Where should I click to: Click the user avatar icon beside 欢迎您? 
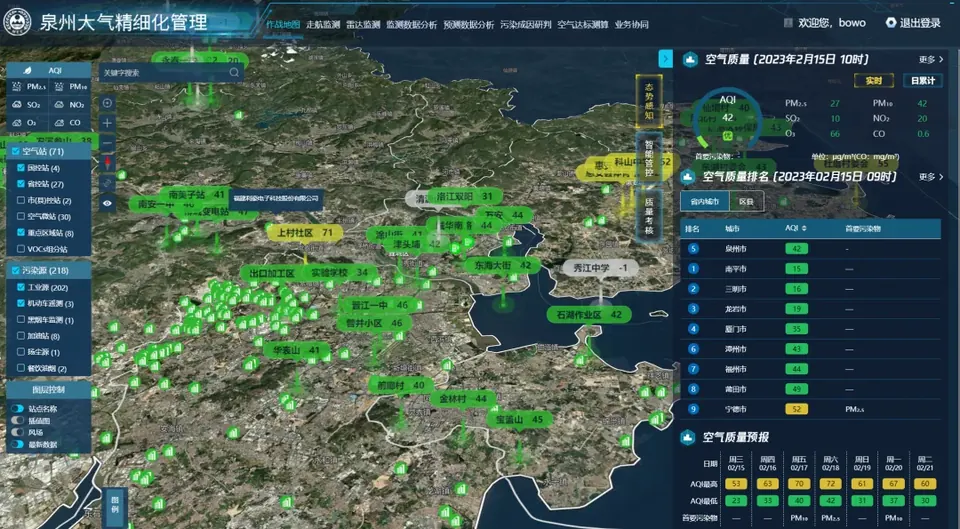[x=789, y=23]
